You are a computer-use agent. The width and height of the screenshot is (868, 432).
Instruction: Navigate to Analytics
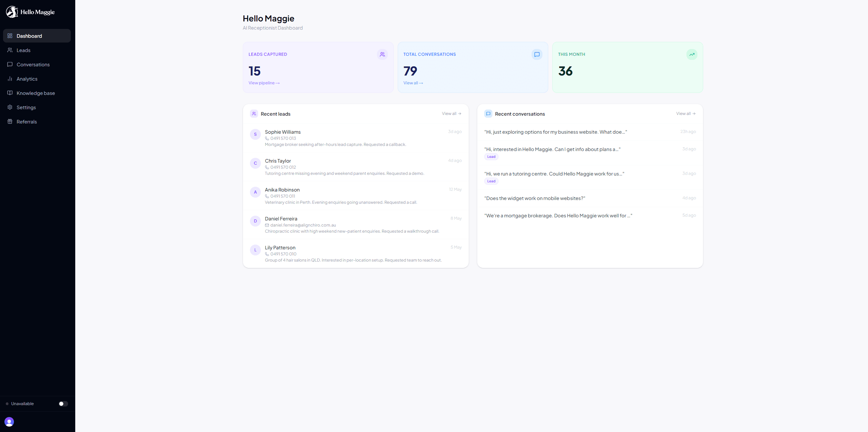coord(37,79)
